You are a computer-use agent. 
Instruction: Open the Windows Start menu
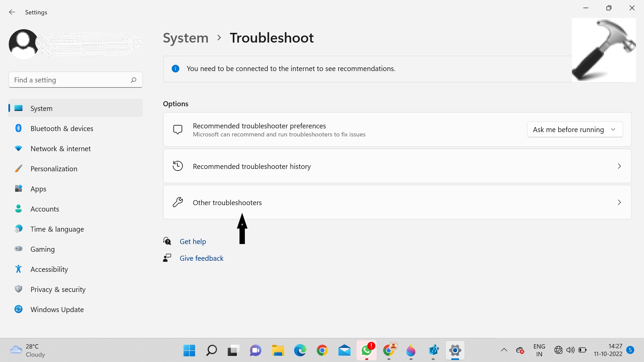(x=189, y=351)
